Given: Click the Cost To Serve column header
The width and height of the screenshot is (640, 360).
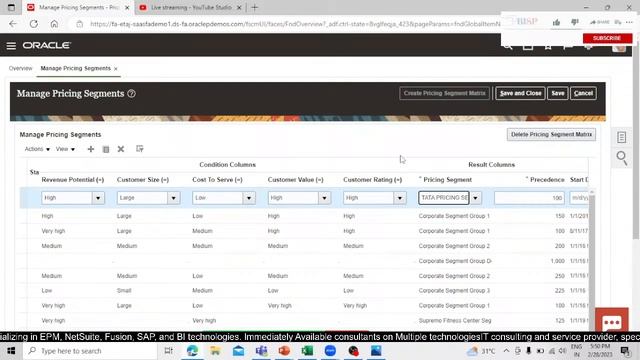Looking at the screenshot, I should [x=217, y=180].
